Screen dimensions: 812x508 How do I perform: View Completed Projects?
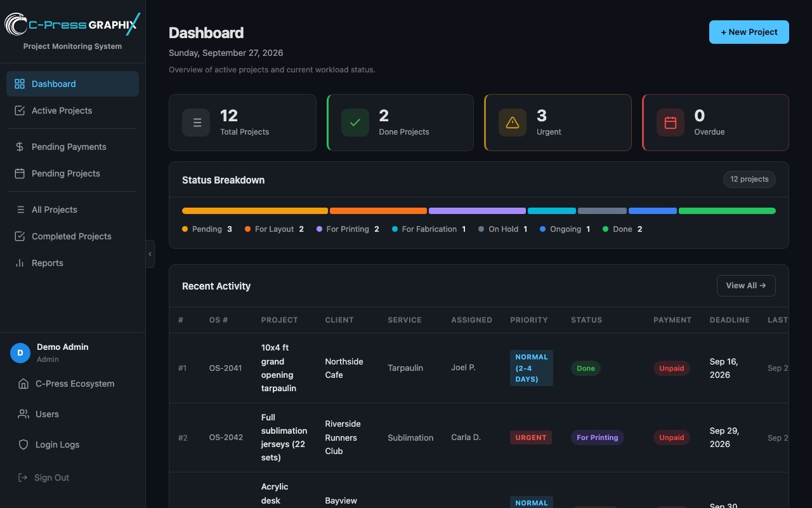[x=72, y=236]
